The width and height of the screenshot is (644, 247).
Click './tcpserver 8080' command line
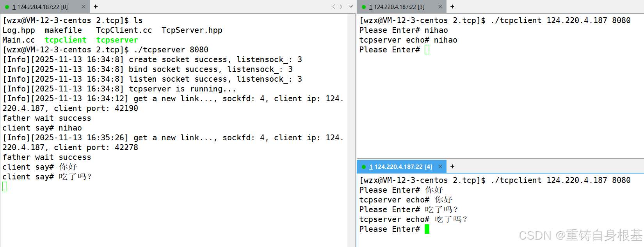171,50
